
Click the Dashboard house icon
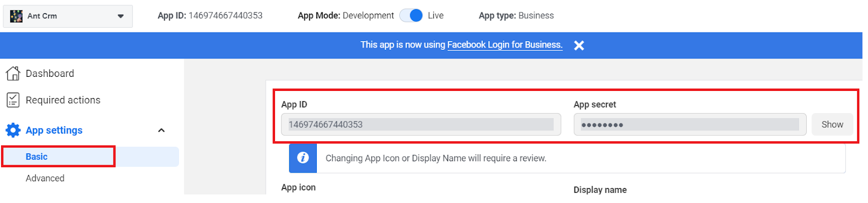tap(13, 73)
